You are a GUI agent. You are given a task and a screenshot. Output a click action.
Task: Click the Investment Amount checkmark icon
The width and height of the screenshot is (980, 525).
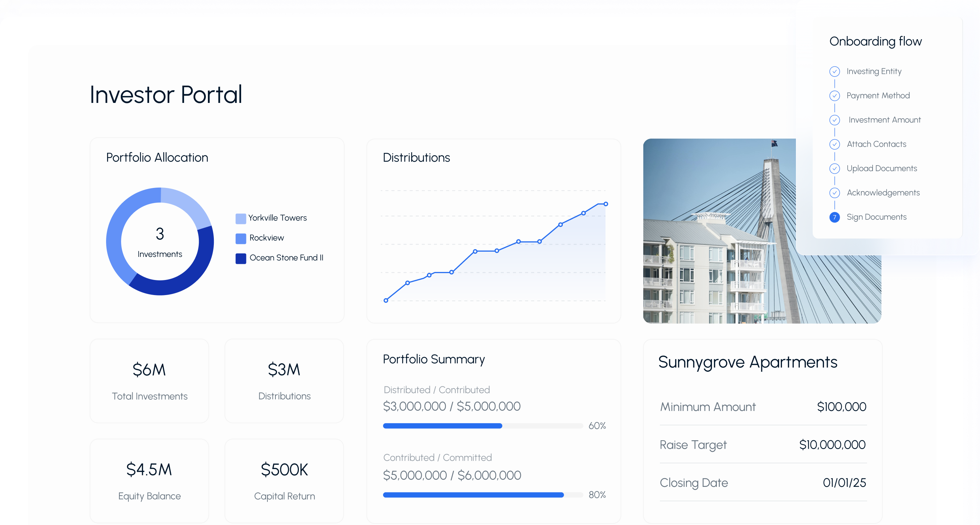[x=834, y=120]
